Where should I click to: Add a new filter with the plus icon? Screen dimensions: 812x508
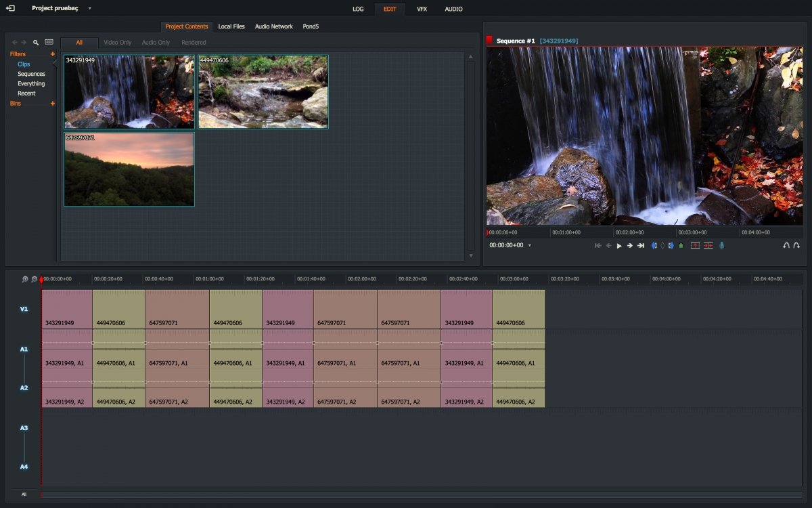53,54
